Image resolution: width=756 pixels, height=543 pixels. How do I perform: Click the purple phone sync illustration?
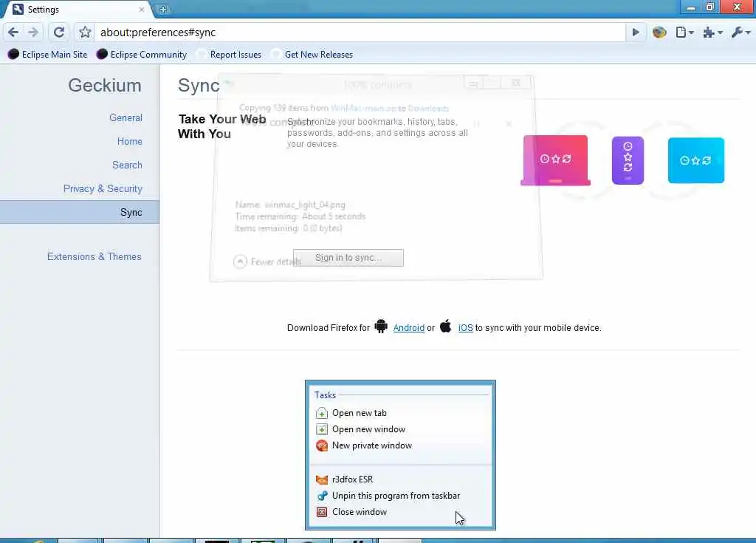pyautogui.click(x=628, y=160)
